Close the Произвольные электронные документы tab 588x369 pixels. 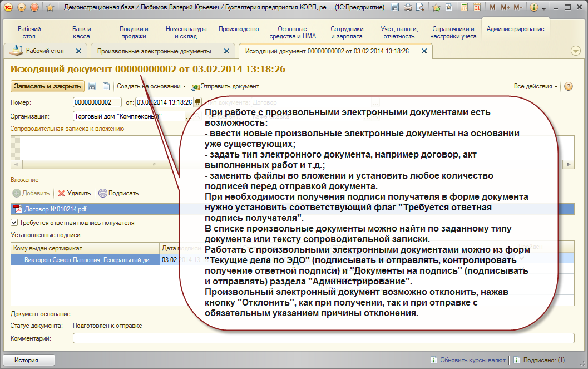pos(226,51)
